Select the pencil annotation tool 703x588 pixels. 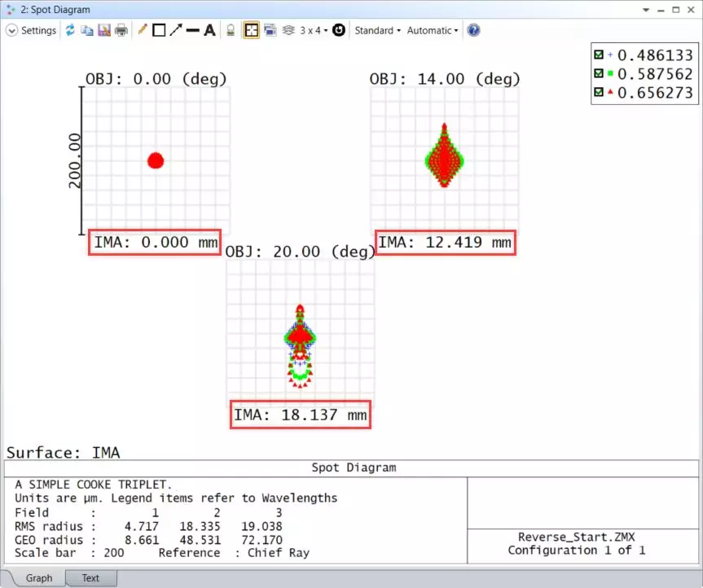(x=143, y=30)
